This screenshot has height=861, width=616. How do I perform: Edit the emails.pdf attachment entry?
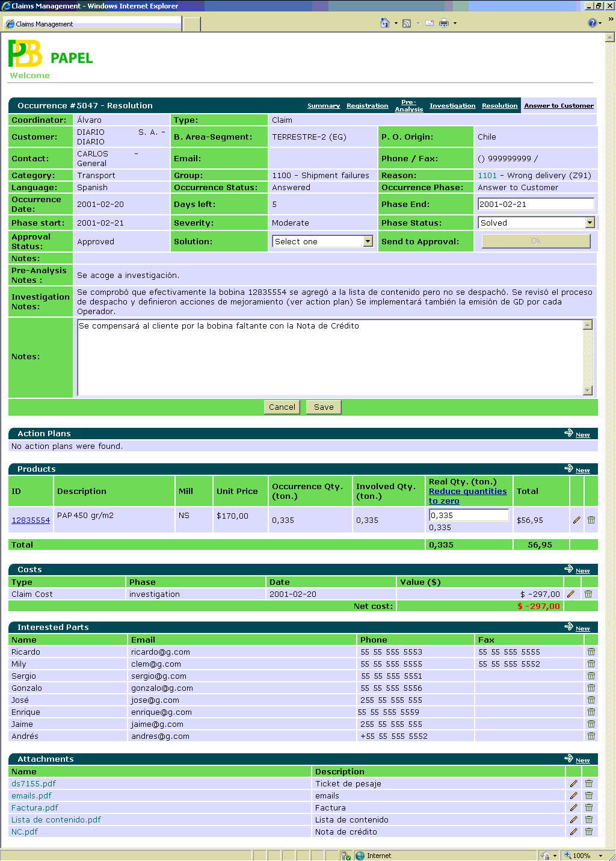[x=574, y=795]
